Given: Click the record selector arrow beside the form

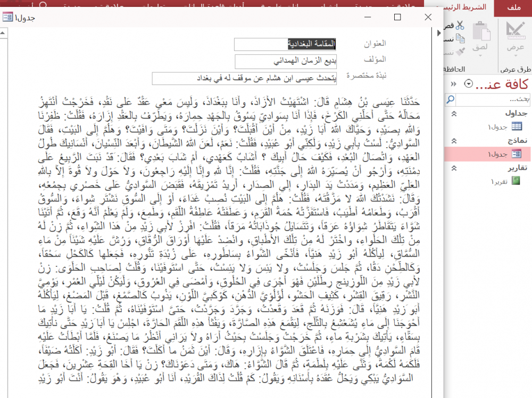Looking at the screenshot, I should (x=439, y=33).
